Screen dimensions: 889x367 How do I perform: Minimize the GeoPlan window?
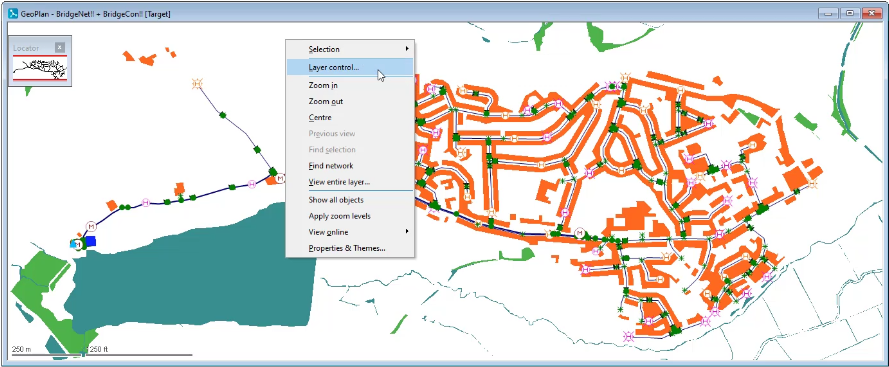pyautogui.click(x=829, y=14)
